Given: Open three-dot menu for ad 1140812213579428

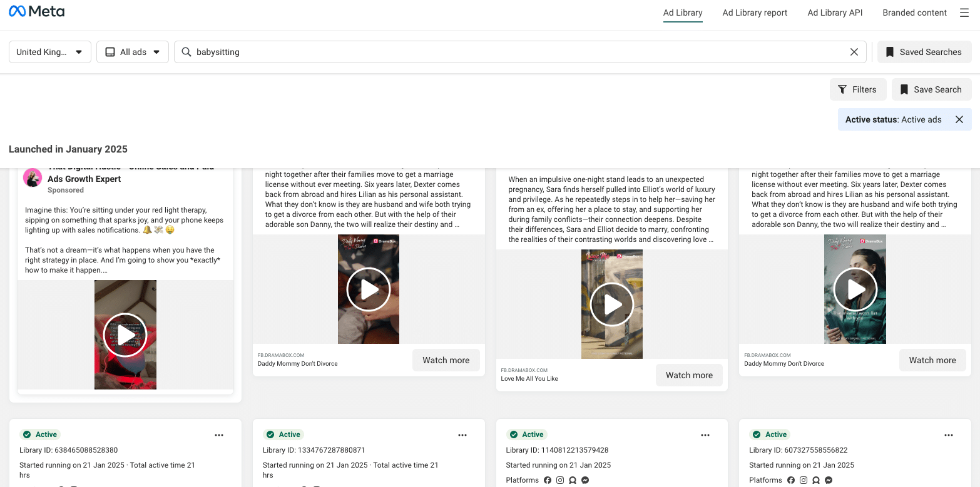Looking at the screenshot, I should point(705,435).
